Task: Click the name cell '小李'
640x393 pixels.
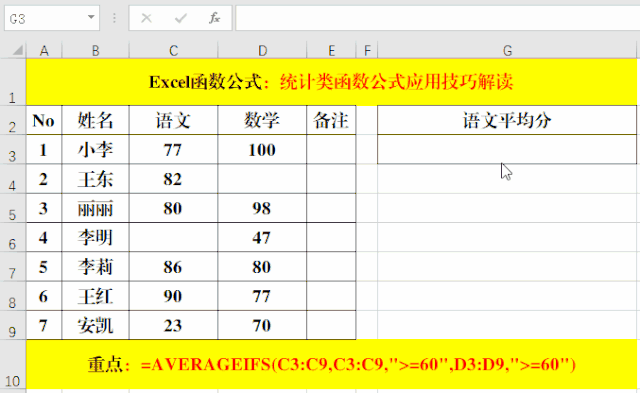Action: click(96, 149)
